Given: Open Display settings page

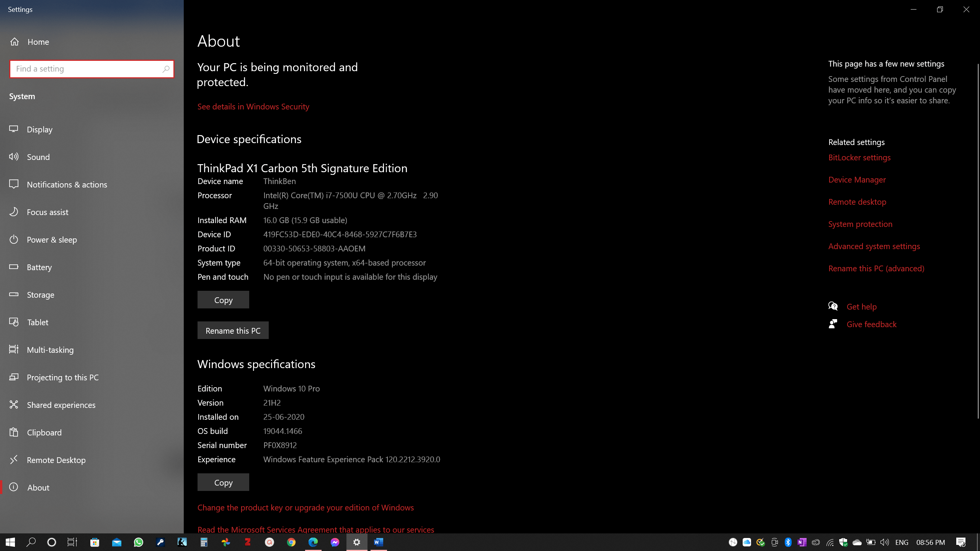Looking at the screenshot, I should click(39, 129).
